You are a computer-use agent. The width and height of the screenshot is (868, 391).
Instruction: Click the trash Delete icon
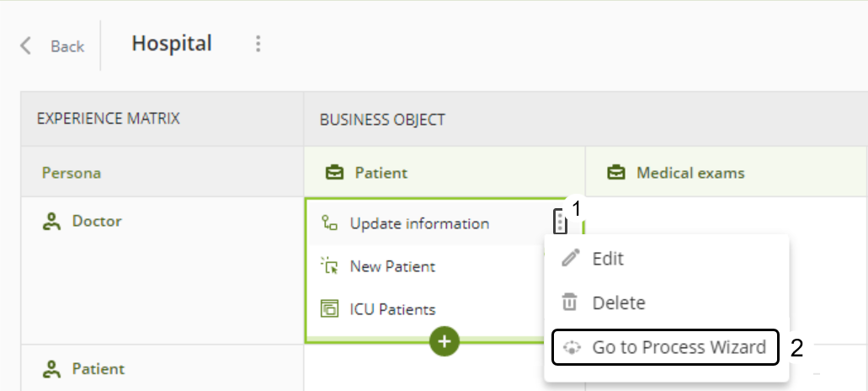570,303
